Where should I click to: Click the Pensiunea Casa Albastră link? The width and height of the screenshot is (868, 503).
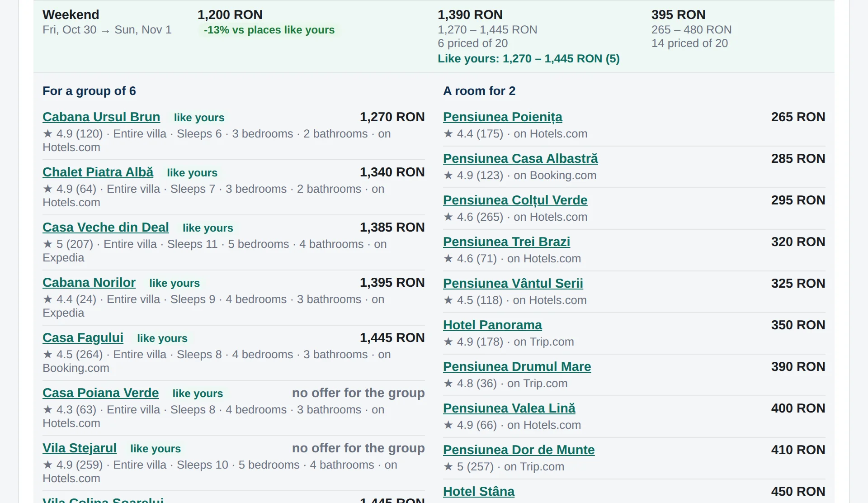(x=520, y=158)
